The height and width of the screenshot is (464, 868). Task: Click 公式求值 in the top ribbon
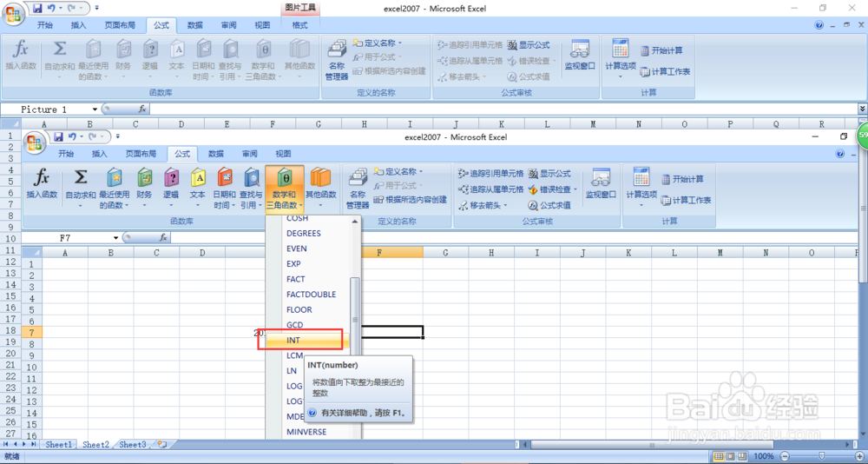pos(529,77)
